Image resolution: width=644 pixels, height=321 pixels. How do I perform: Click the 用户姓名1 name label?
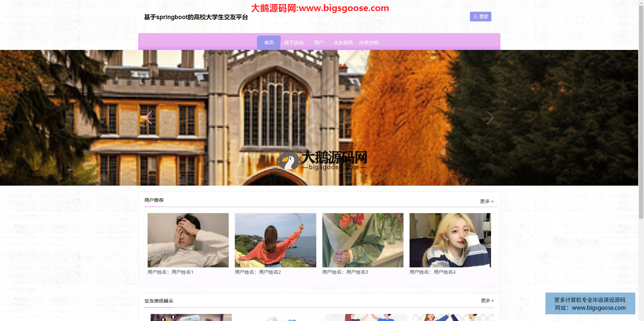coord(170,272)
